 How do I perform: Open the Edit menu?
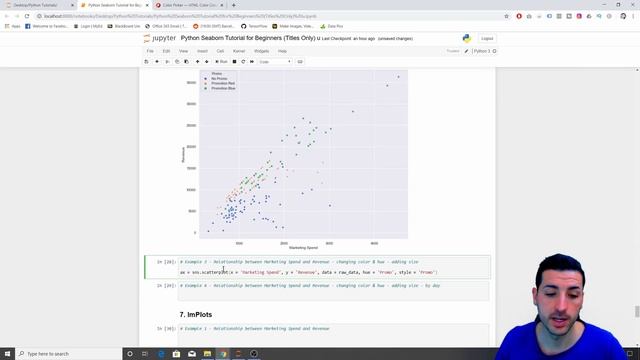166,51
